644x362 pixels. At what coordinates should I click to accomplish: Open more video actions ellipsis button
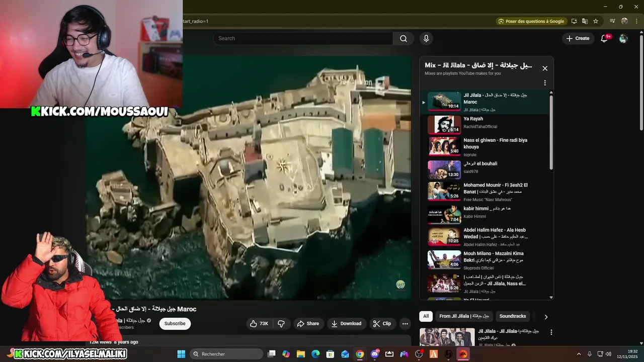tap(405, 324)
